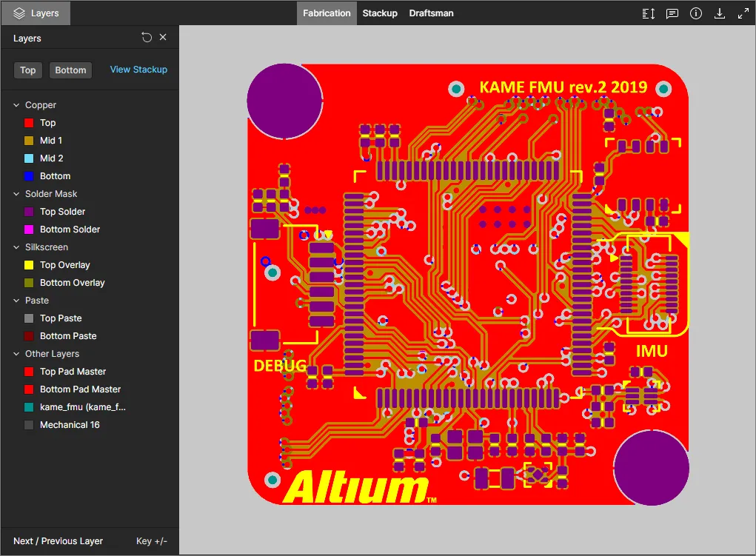Collapse the Other Layers group

(x=16, y=354)
